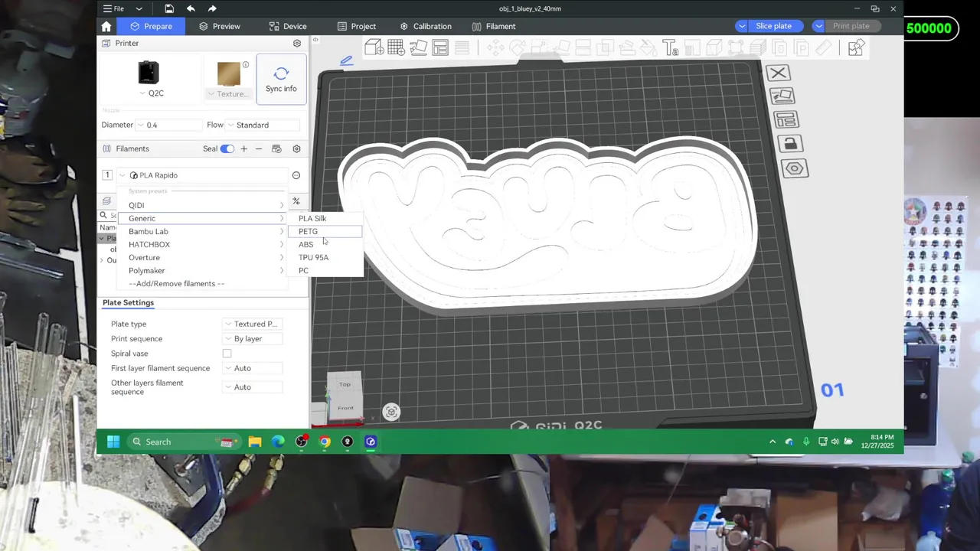Open the Polymaker preset submenu
This screenshot has height=551, width=980.
tap(203, 270)
